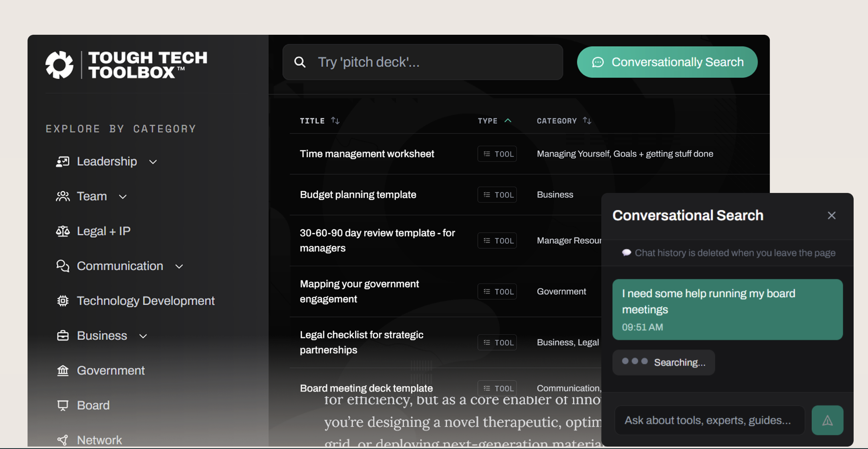Click the Technology Development chip icon

coord(63,301)
